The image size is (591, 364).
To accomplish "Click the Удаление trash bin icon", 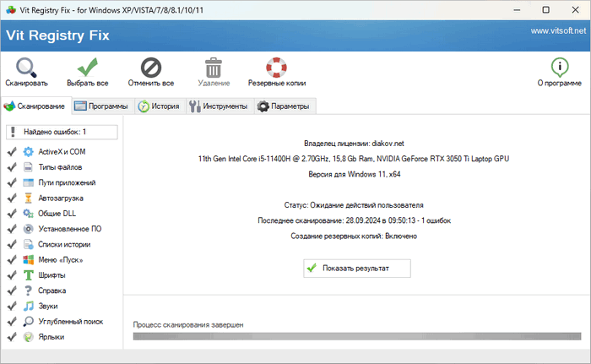I will pyautogui.click(x=214, y=68).
